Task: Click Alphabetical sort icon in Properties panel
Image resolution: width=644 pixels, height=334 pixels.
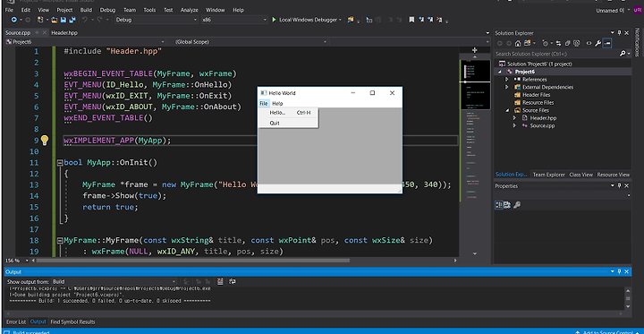Action: tap(507, 205)
